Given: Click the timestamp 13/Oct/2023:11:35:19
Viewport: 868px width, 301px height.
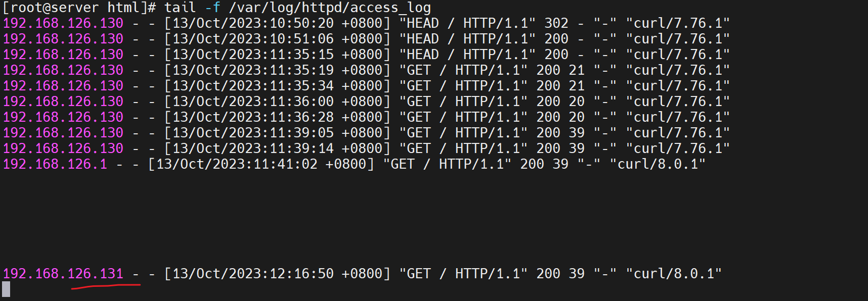Looking at the screenshot, I should coord(253,70).
